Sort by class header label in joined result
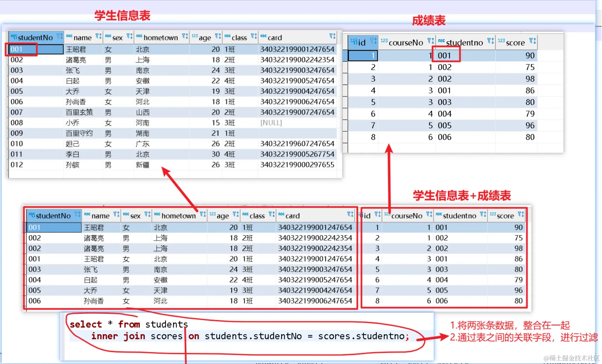The image size is (602, 364). tap(257, 216)
